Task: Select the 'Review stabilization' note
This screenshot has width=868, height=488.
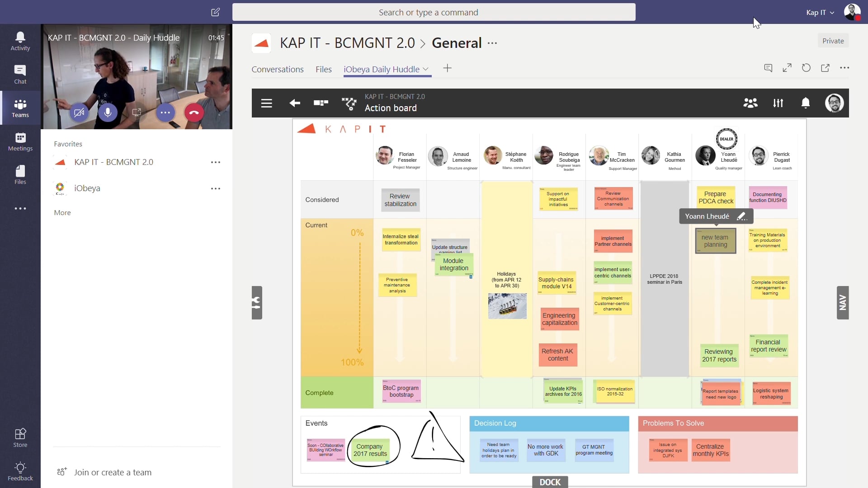Action: point(401,200)
